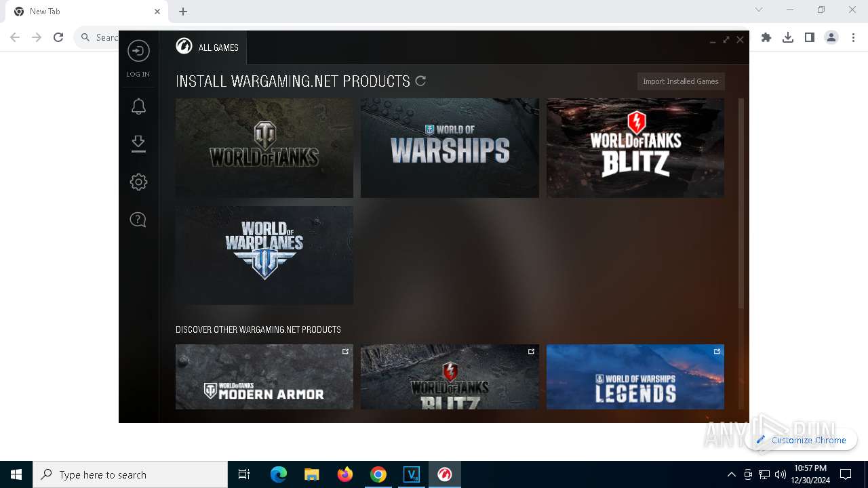Reload the Chrome page
Screen dimensions: 868x488
(58, 37)
